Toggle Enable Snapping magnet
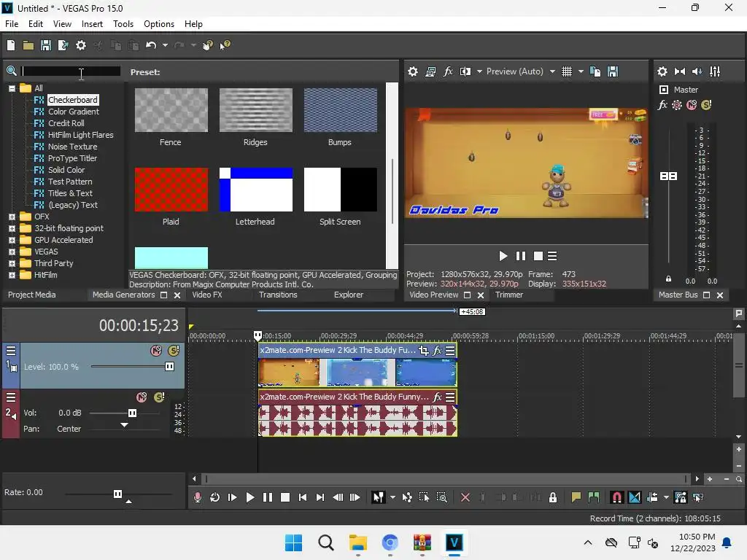The height and width of the screenshot is (560, 747). pos(616,497)
